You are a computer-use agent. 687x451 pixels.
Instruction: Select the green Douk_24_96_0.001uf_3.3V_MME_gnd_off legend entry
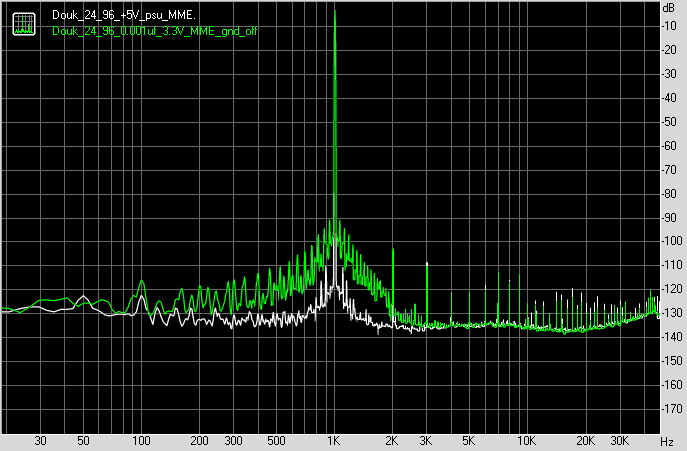point(155,31)
